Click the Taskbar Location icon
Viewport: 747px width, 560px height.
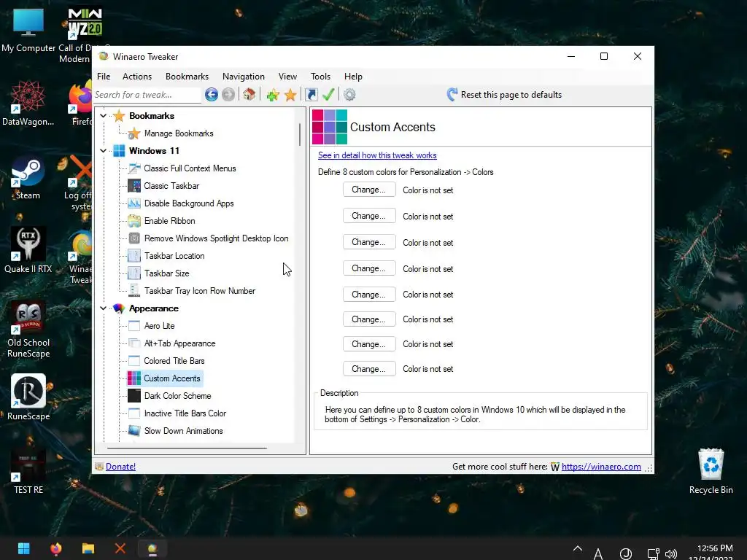pos(134,256)
